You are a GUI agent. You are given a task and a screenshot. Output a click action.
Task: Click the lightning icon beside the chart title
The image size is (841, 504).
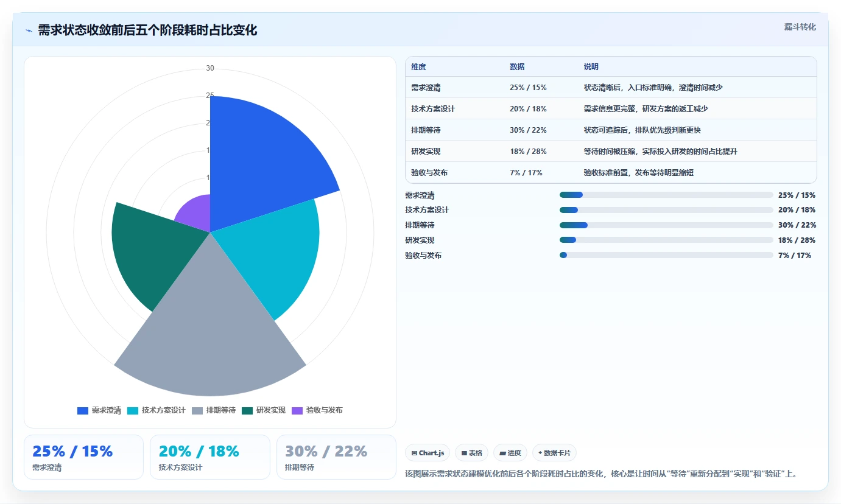(29, 30)
